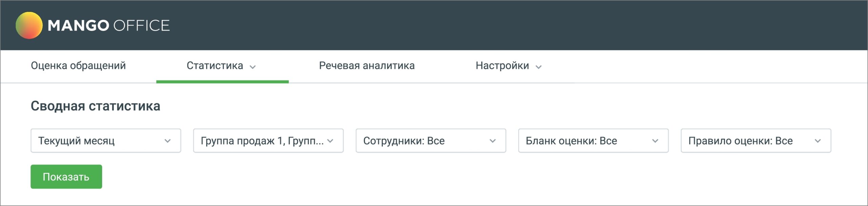Image resolution: width=868 pixels, height=206 pixels.
Task: Switch to the Речевая аналитика tab
Action: point(367,65)
